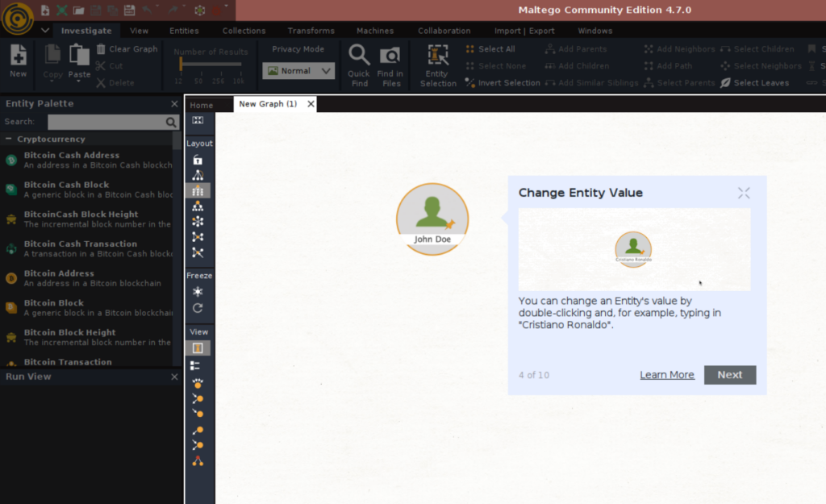Click the new graph icon in title bar

(45, 10)
